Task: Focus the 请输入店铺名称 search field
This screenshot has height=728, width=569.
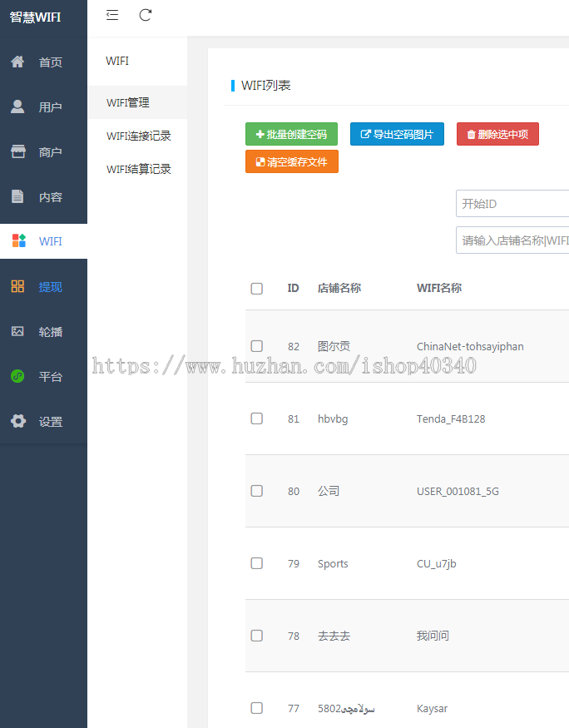Action: [x=512, y=240]
